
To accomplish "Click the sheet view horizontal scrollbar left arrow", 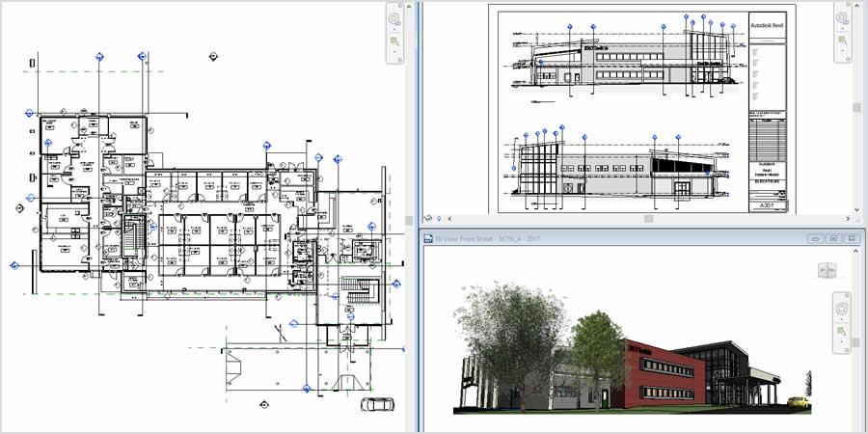I will click(x=448, y=219).
